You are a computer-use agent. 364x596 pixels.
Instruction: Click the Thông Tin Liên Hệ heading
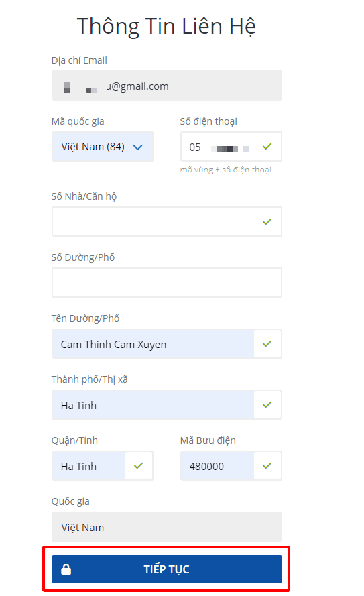166,26
